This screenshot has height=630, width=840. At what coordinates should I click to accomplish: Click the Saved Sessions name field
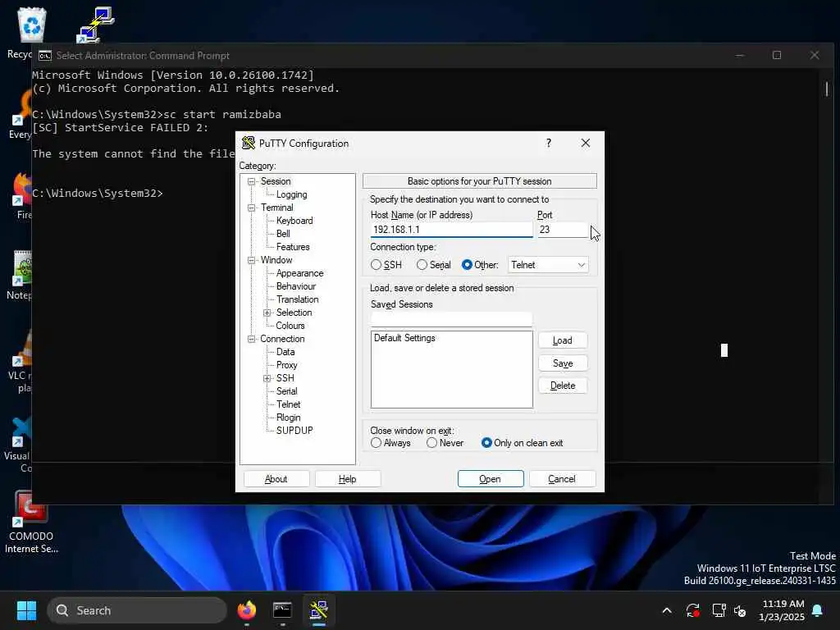(x=451, y=319)
